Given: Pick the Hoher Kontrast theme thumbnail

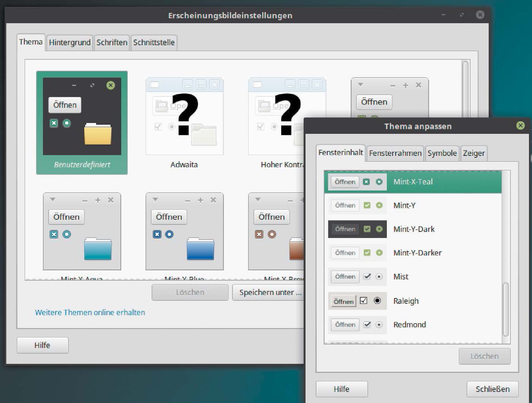Looking at the screenshot, I should coord(277,122).
